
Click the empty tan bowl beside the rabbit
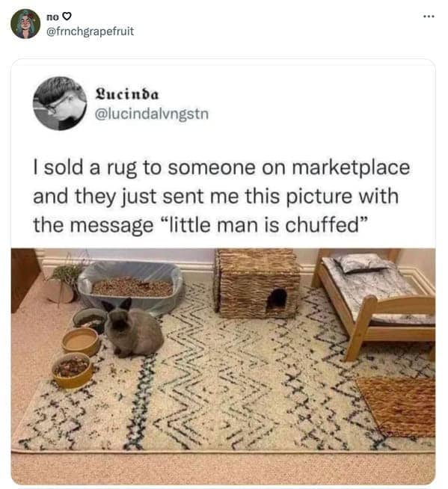click(x=81, y=341)
